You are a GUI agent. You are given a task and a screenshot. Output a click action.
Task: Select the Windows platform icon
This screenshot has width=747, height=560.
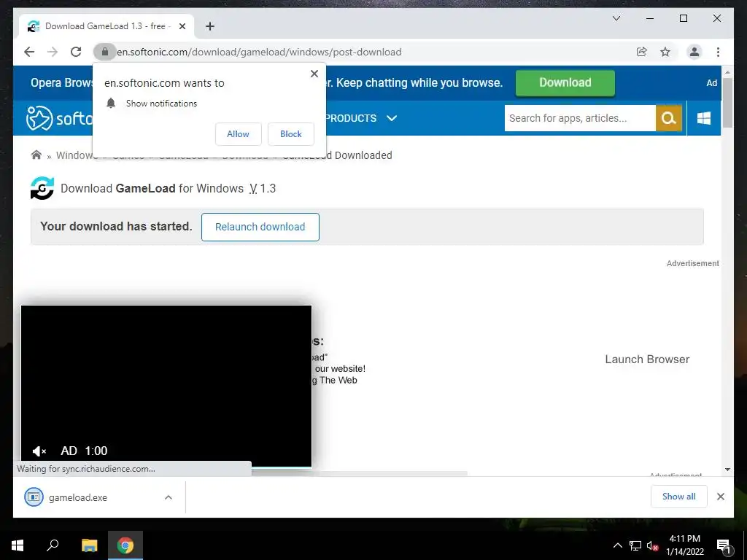704,118
